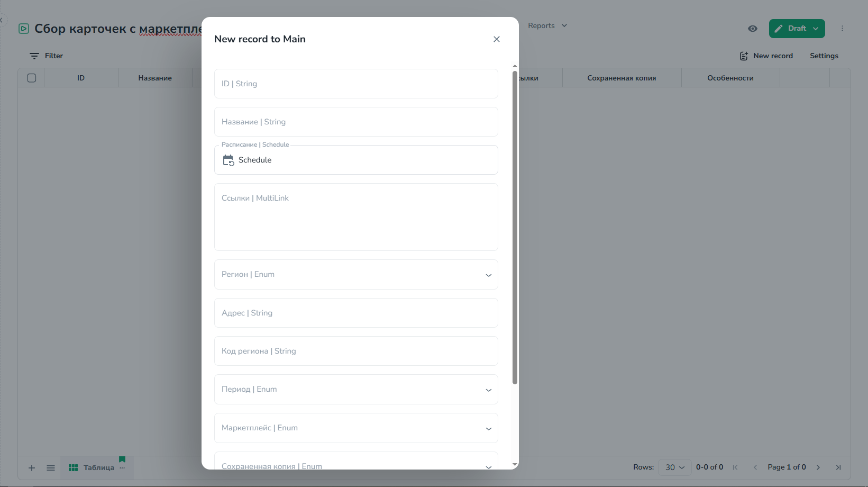Click the Название String input field
868x487 pixels.
356,122
